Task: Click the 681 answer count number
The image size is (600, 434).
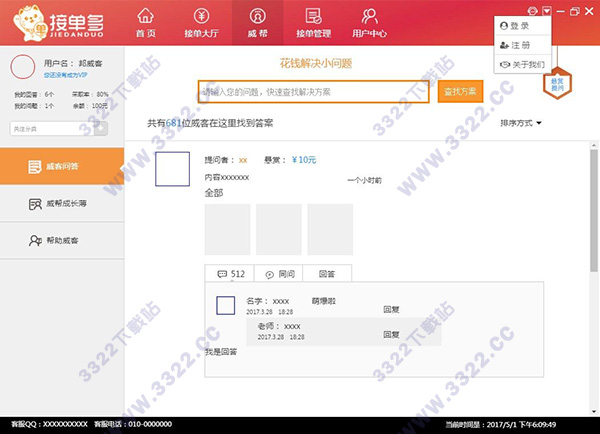Action: click(173, 123)
